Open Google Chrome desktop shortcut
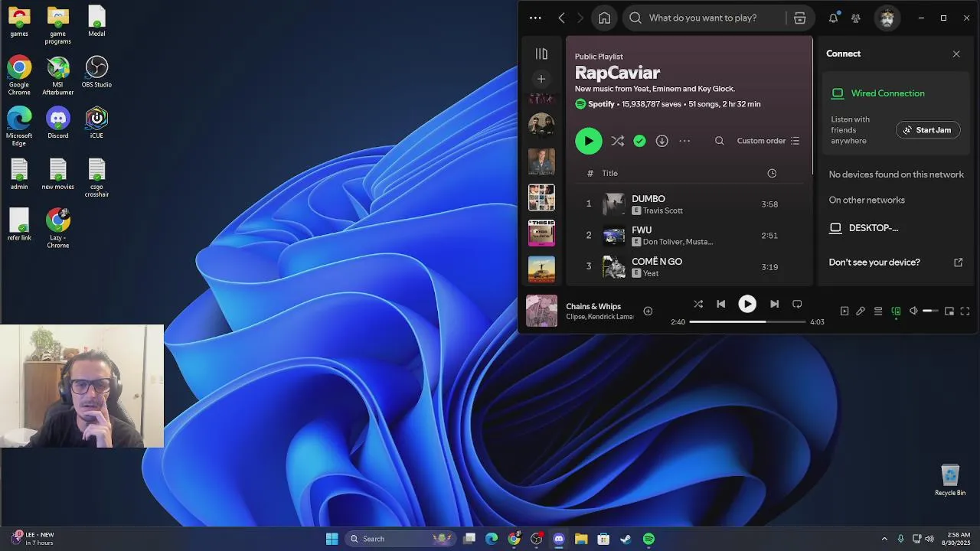Image resolution: width=980 pixels, height=551 pixels. [19, 75]
